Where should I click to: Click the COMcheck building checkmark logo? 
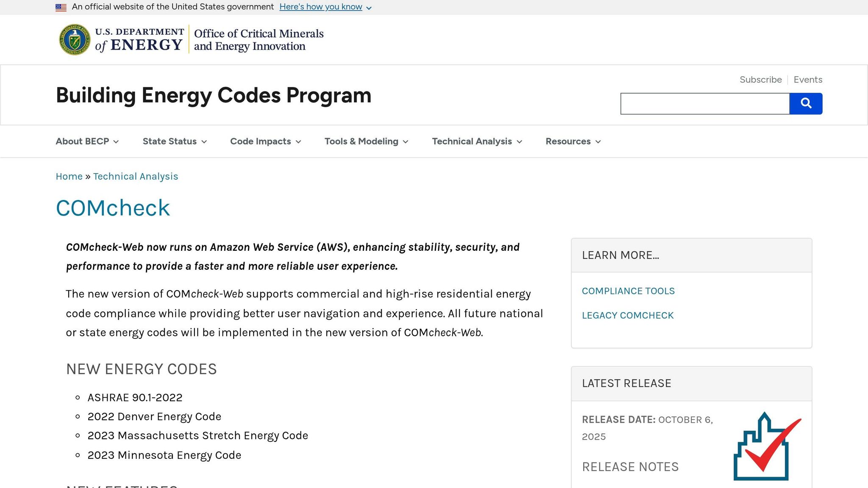click(x=766, y=446)
